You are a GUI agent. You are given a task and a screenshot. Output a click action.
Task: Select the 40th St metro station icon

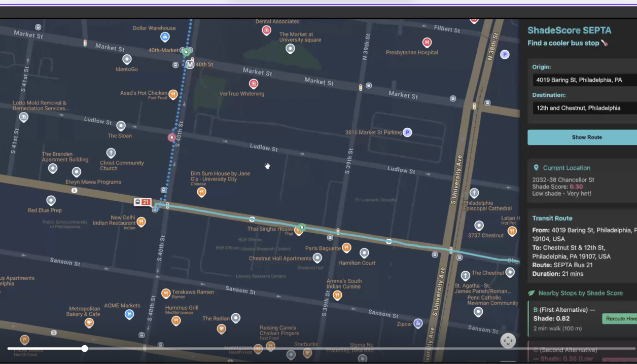click(x=190, y=65)
